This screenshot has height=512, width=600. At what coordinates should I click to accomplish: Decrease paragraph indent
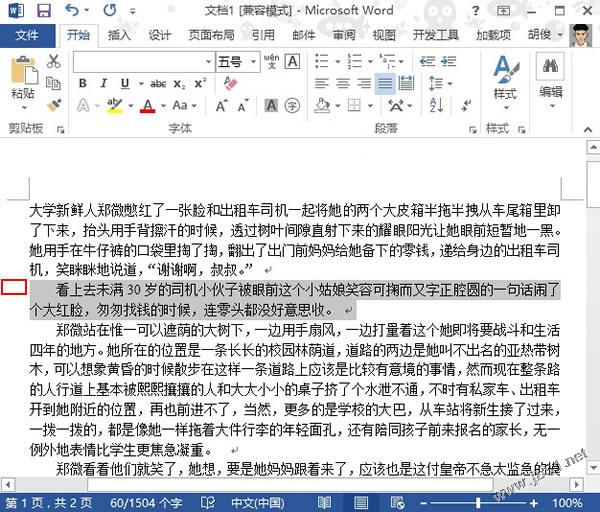(427, 61)
